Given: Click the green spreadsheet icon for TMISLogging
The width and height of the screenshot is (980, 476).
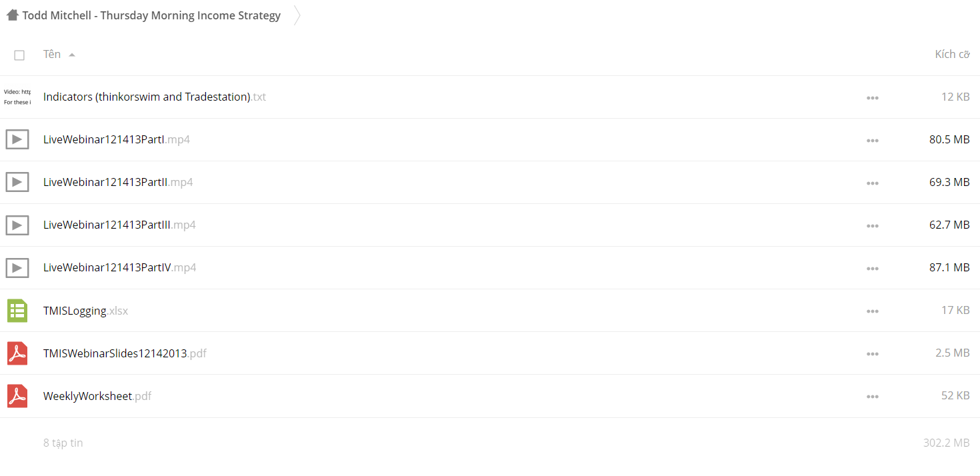Looking at the screenshot, I should (17, 311).
